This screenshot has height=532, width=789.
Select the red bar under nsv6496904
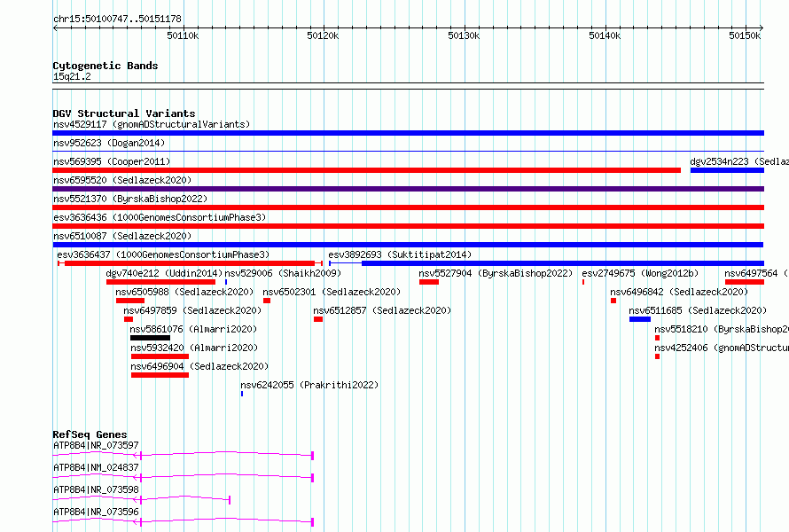pos(160,375)
